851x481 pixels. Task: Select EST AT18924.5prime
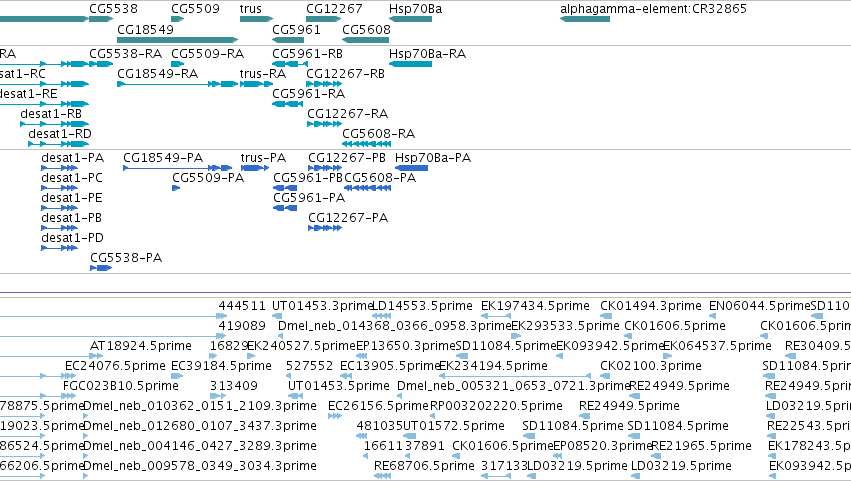141,346
